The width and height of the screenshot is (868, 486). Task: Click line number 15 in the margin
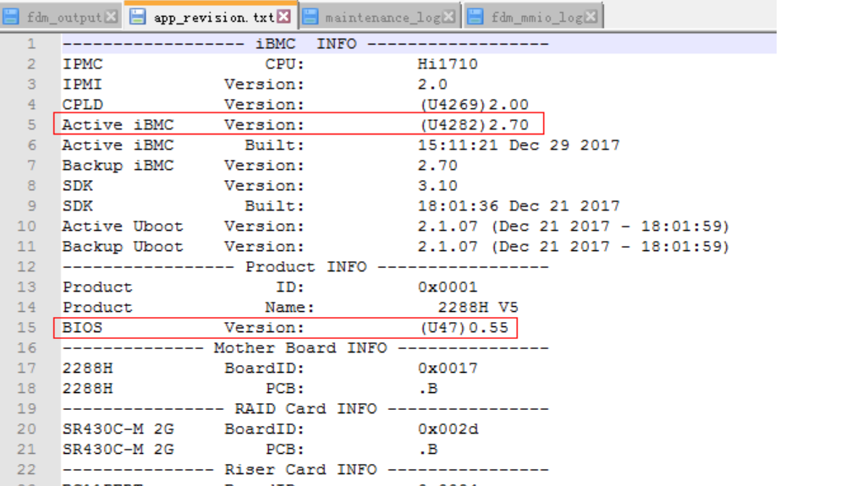(27, 328)
